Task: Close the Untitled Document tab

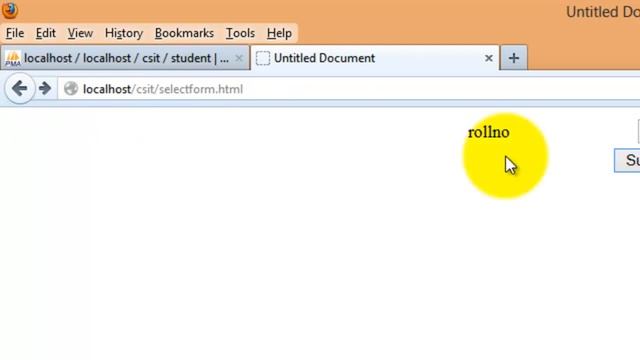Action: [489, 58]
